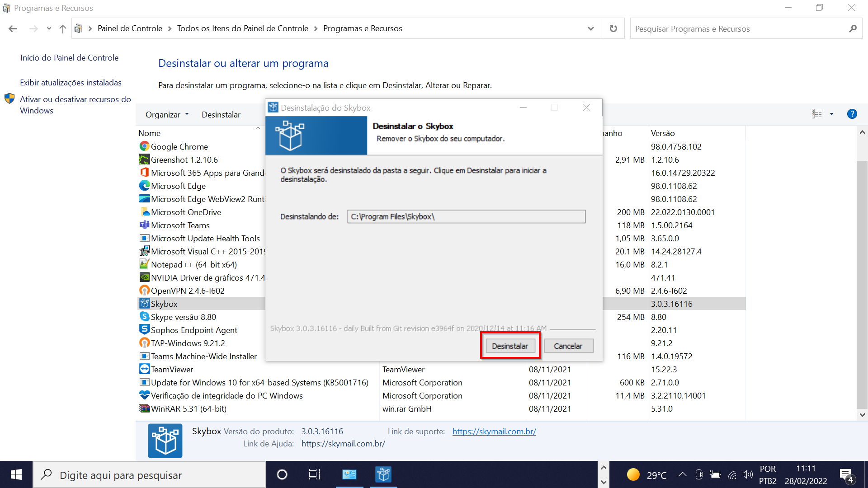Open view options dropdown arrow
The height and width of the screenshot is (488, 868).
tap(831, 114)
